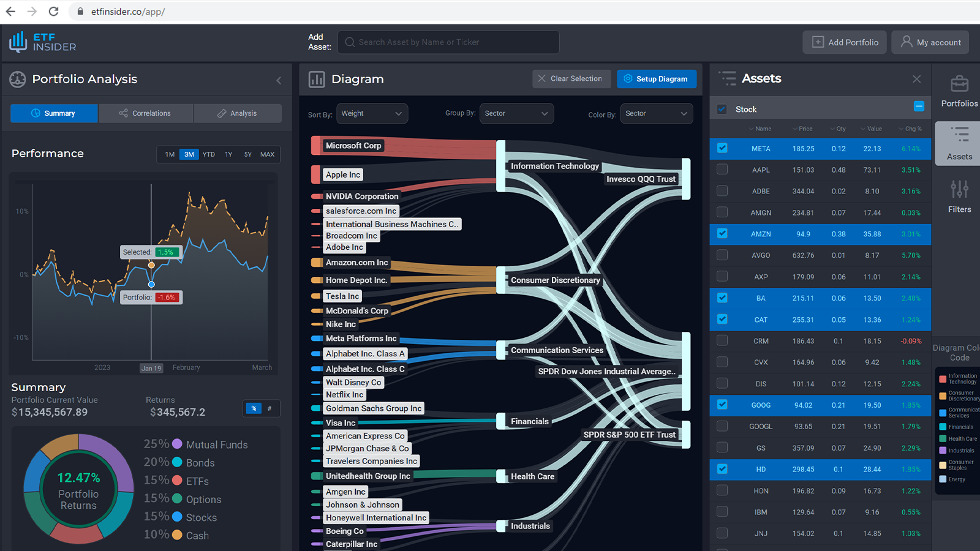Switch summary display to percent mode

click(x=254, y=408)
